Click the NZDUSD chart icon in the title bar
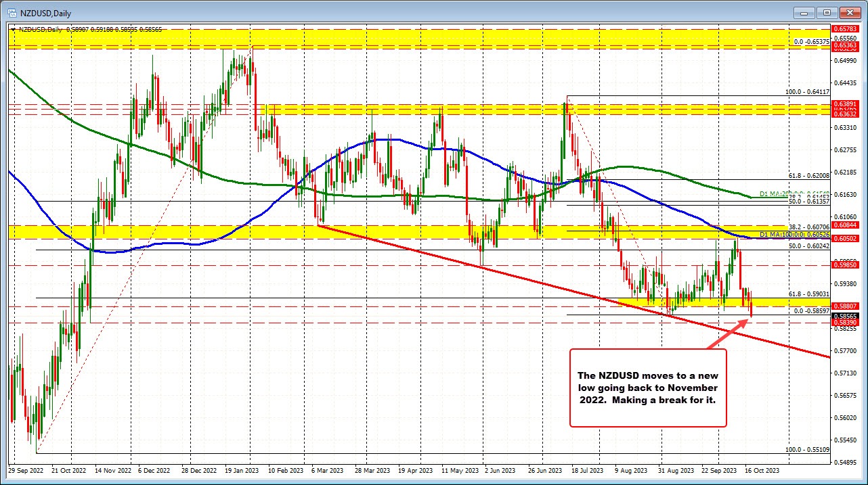Image resolution: width=868 pixels, height=485 pixels. tap(12, 12)
